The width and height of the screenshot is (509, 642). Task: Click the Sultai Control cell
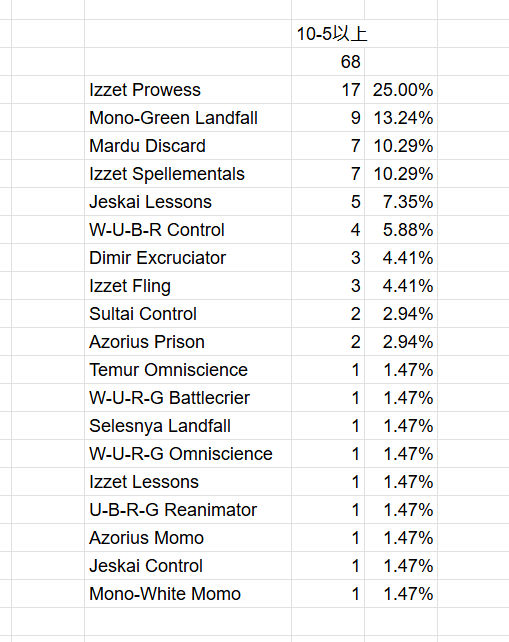coord(188,314)
